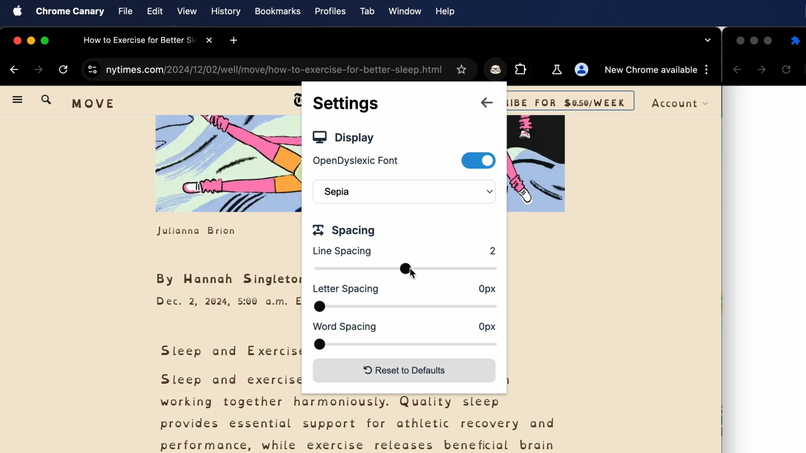Open the Apple menu
This screenshot has height=453, width=806.
pos(17,11)
